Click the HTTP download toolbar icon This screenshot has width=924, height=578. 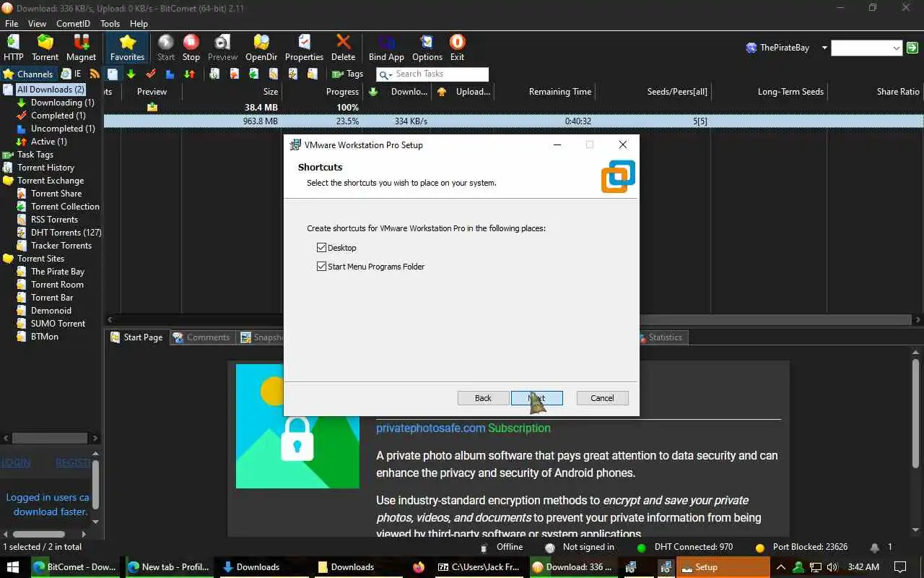tap(14, 48)
